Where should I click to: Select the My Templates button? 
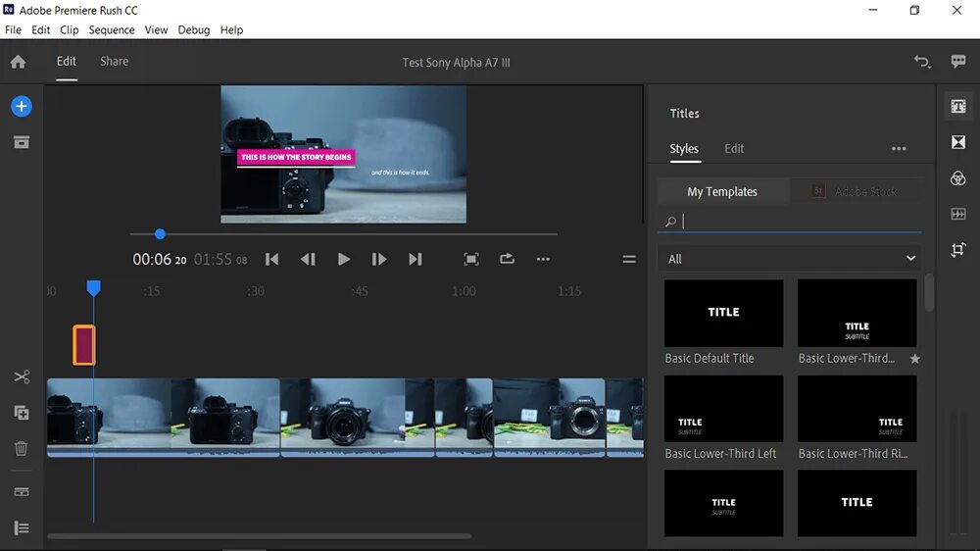(x=723, y=191)
